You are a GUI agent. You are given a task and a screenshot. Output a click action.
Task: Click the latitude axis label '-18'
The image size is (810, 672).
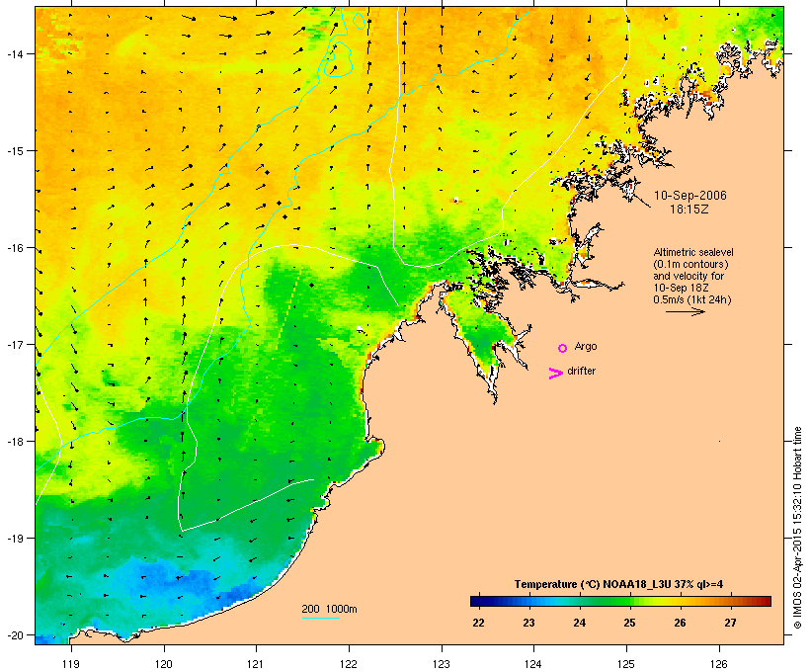point(14,441)
